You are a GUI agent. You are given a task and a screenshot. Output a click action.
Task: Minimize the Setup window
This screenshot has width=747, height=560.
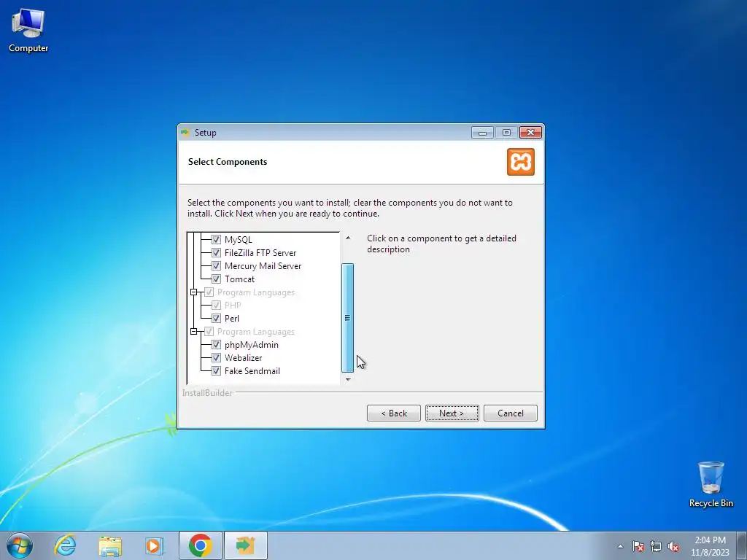pyautogui.click(x=482, y=133)
